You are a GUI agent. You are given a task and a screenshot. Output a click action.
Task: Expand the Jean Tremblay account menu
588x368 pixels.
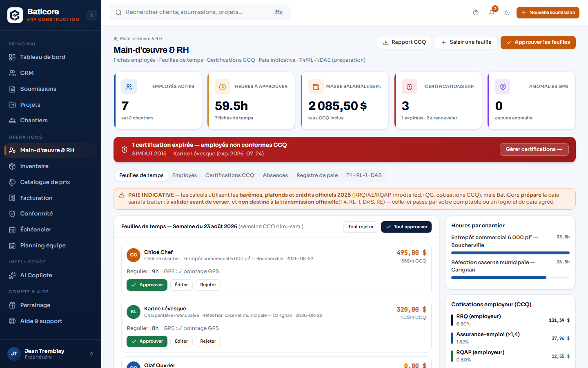(51, 354)
